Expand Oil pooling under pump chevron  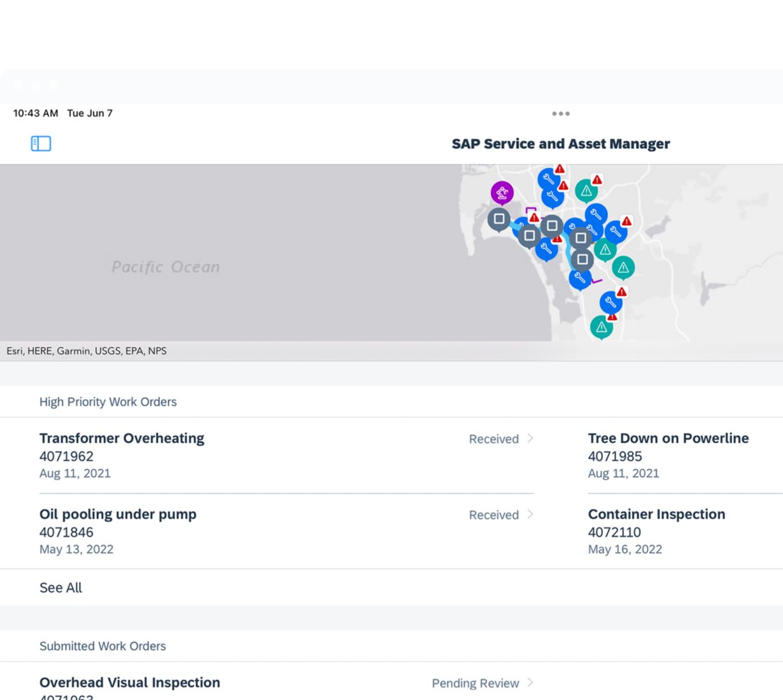tap(530, 514)
